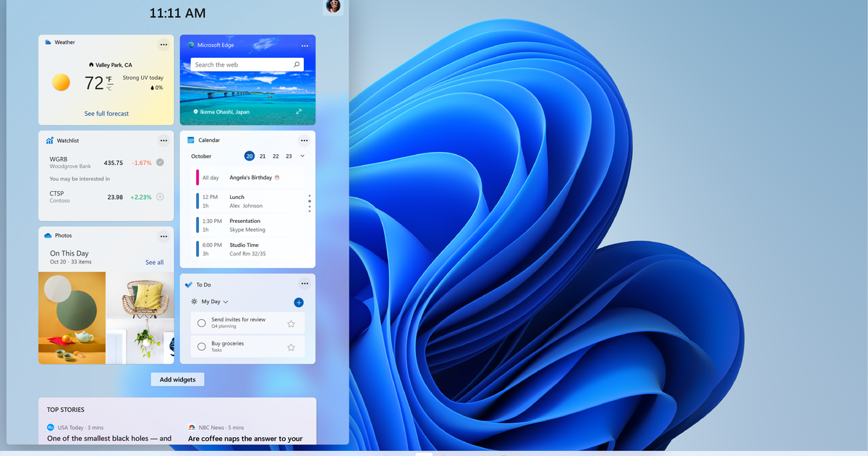Click the search magnifier in Edge widget
868x456 pixels.
pyautogui.click(x=297, y=64)
